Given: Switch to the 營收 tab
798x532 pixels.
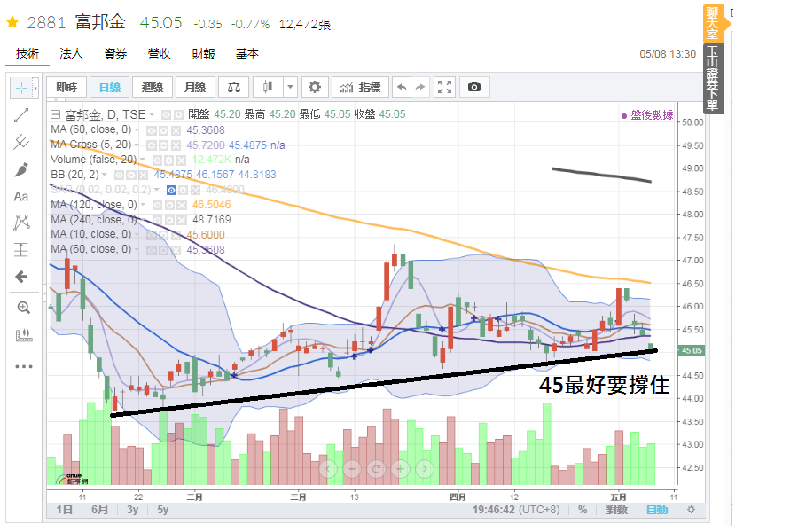Looking at the screenshot, I should (160, 53).
